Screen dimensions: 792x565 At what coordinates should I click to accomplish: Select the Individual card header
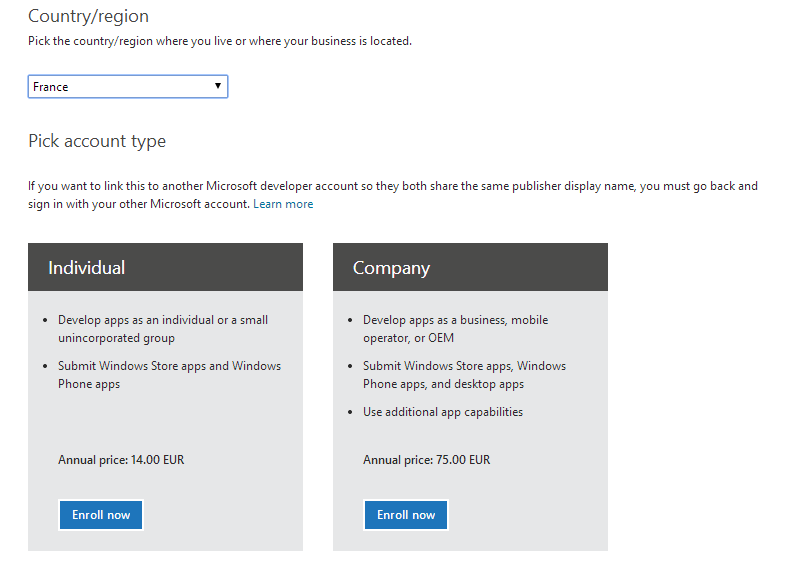(x=165, y=267)
